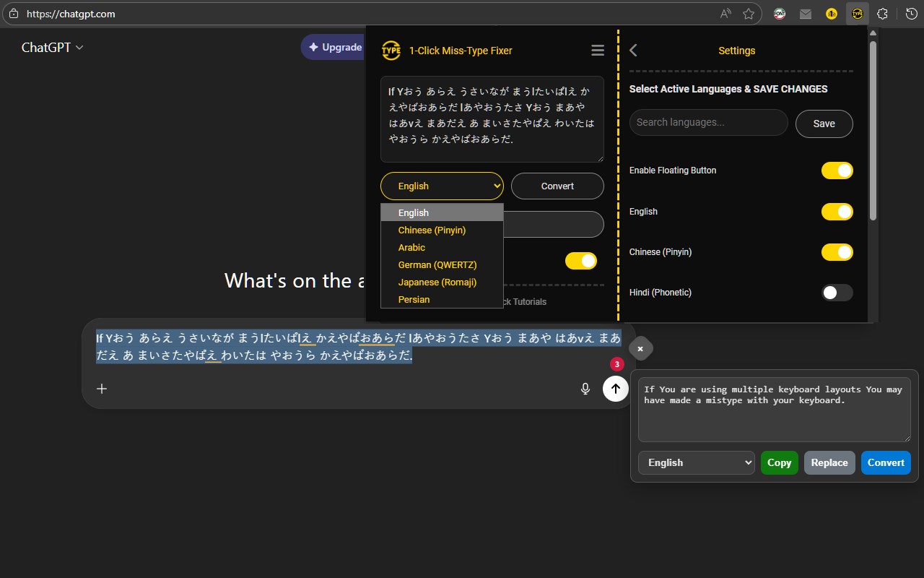Image resolution: width=924 pixels, height=578 pixels.
Task: Save the active language changes
Action: 824,124
